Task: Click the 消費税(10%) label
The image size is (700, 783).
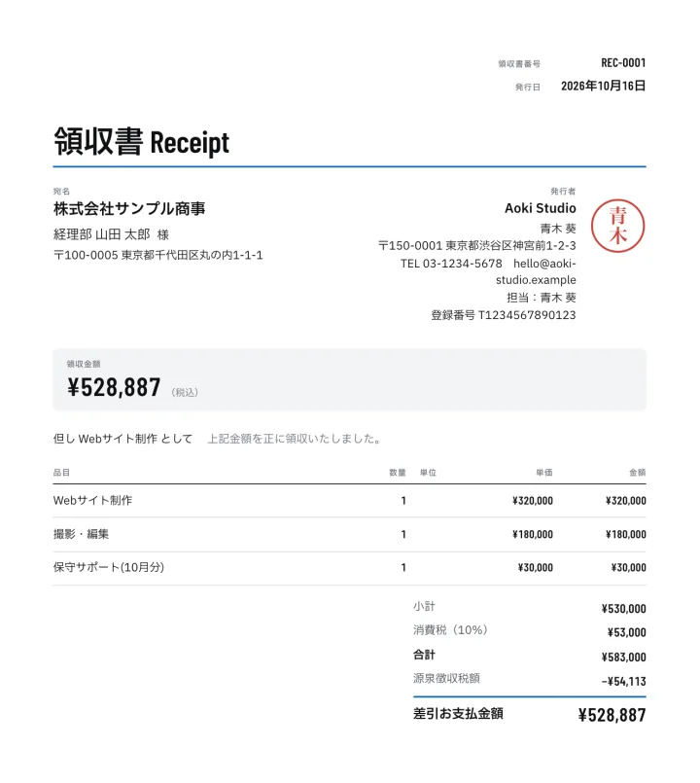Action: pyautogui.click(x=450, y=630)
